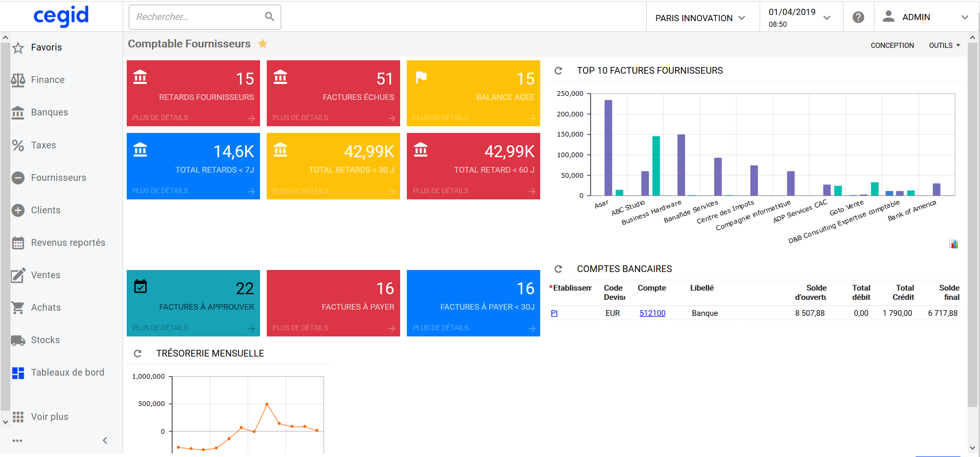The height and width of the screenshot is (457, 980).
Task: Click the three-dots icon at sidebar bottom
Action: (x=18, y=441)
